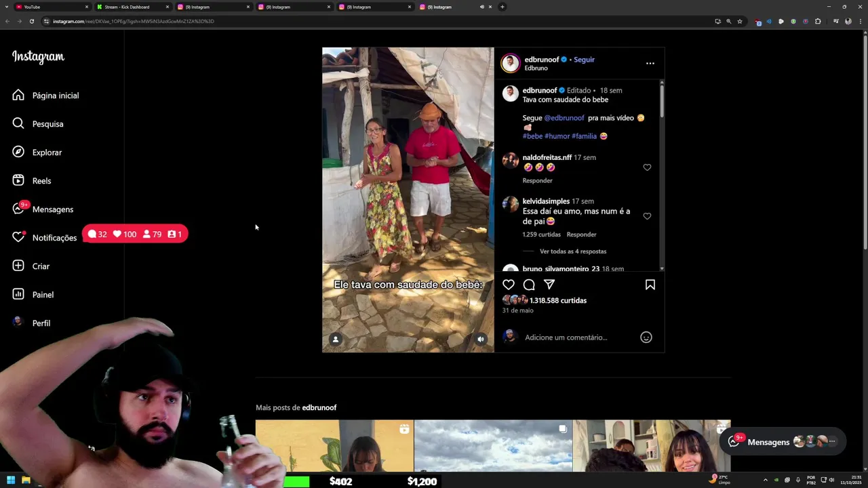Image resolution: width=868 pixels, height=488 pixels.
Task: Open the Painel dashboard icon
Action: pos(18,295)
